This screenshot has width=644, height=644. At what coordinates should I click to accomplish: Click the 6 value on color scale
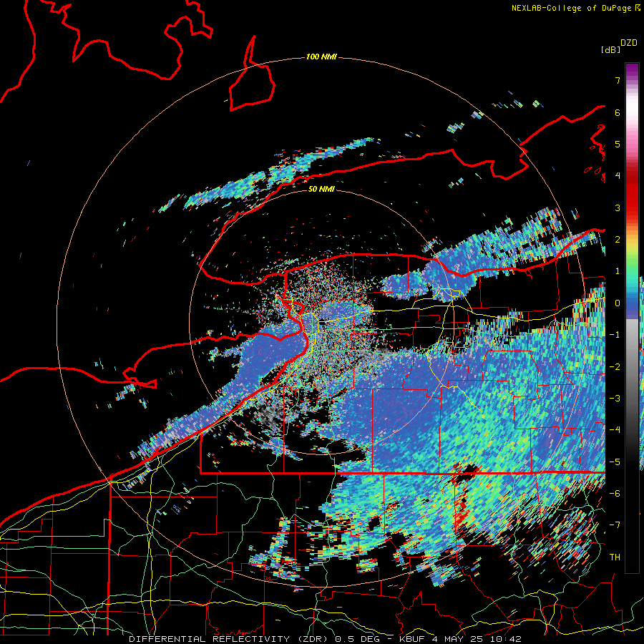click(618, 112)
